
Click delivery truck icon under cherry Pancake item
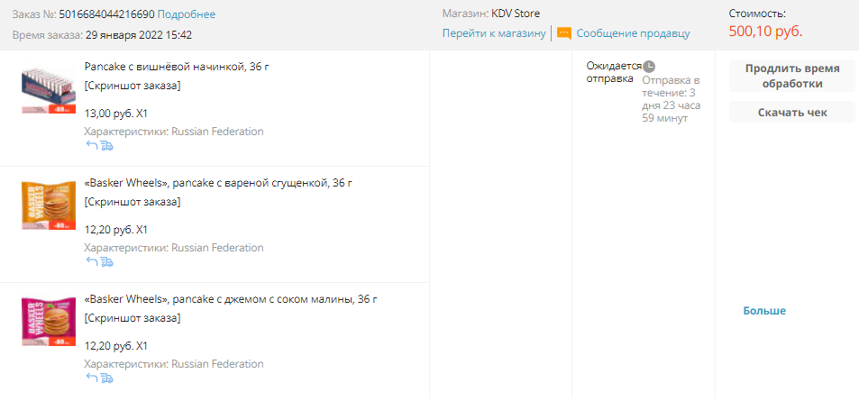point(107,145)
